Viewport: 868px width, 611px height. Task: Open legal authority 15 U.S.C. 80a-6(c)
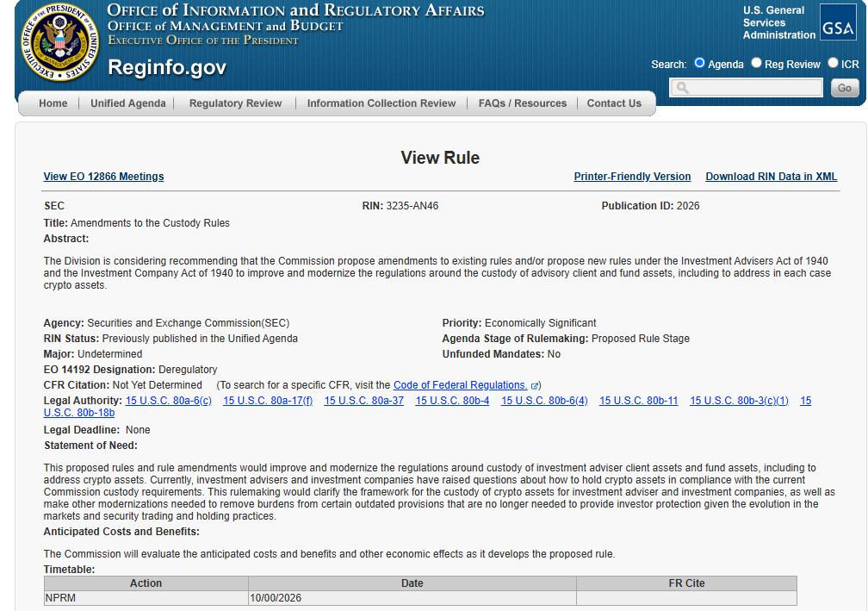point(168,401)
